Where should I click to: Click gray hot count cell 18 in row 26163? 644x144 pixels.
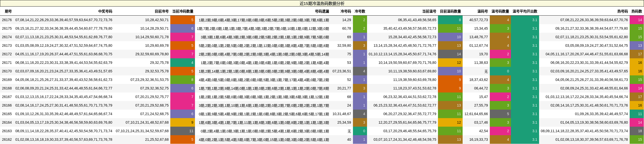click(637, 131)
